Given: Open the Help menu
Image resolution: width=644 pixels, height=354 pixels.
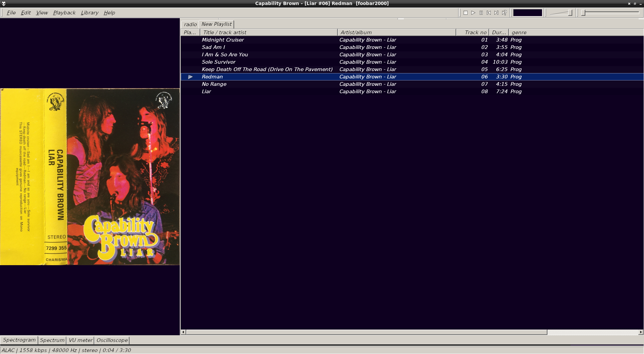Looking at the screenshot, I should (109, 13).
